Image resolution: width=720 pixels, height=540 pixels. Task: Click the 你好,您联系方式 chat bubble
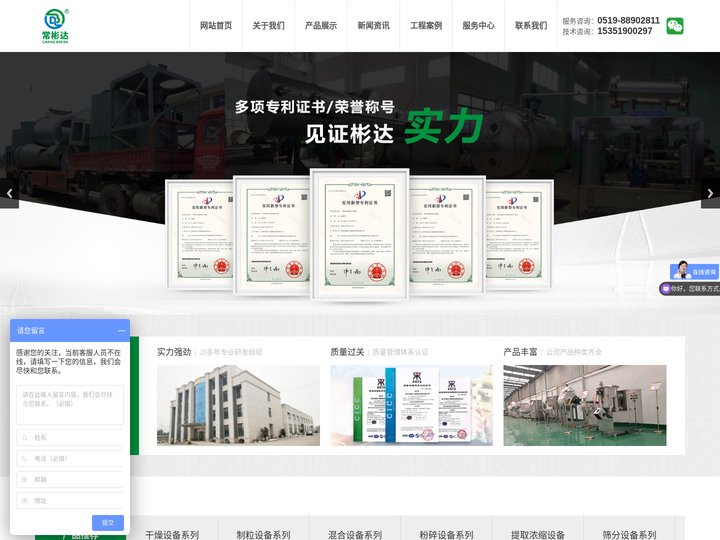(x=690, y=289)
